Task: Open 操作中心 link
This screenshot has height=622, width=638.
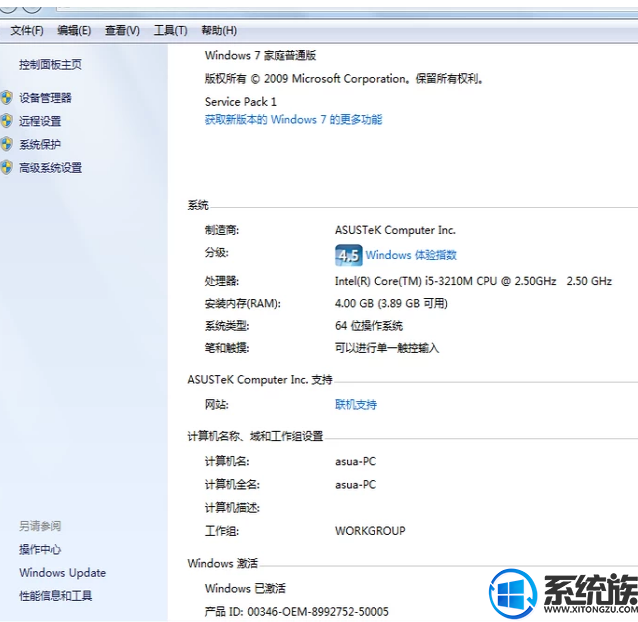Action: [x=40, y=550]
